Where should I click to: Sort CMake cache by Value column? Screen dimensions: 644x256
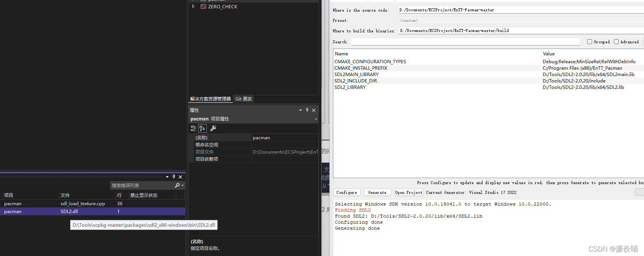coord(593,53)
